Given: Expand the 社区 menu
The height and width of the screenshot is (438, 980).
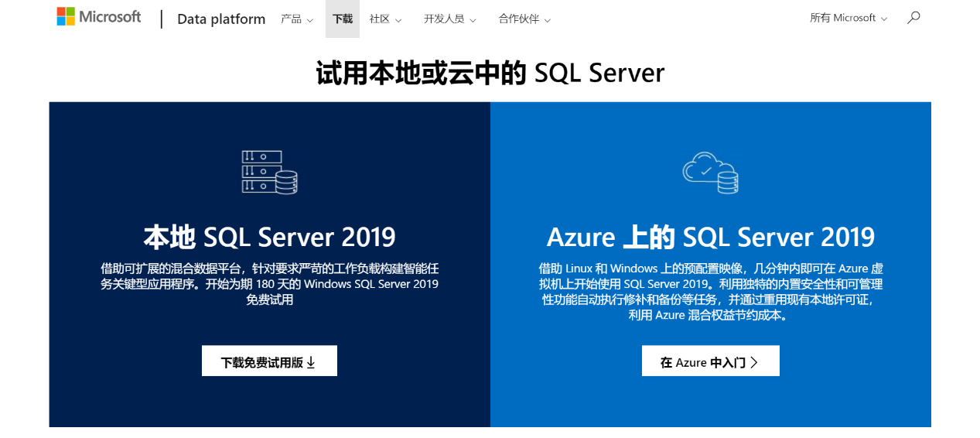Looking at the screenshot, I should click(x=386, y=19).
